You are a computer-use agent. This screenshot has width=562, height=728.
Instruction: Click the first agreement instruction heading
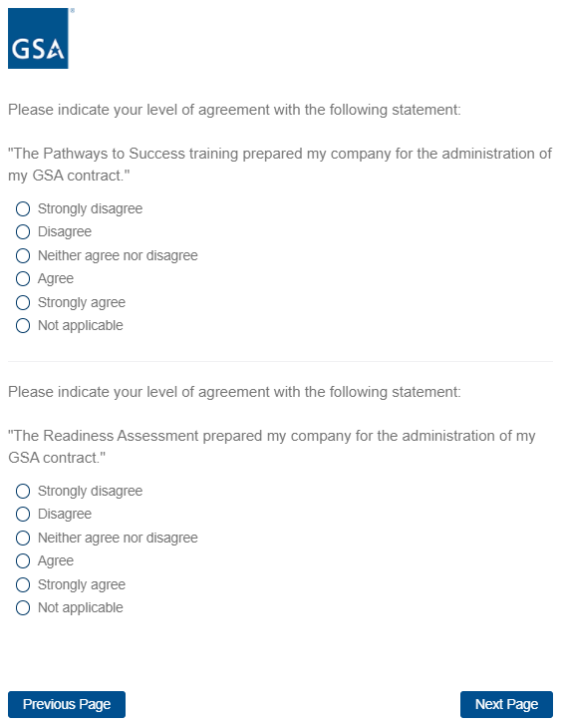click(234, 110)
